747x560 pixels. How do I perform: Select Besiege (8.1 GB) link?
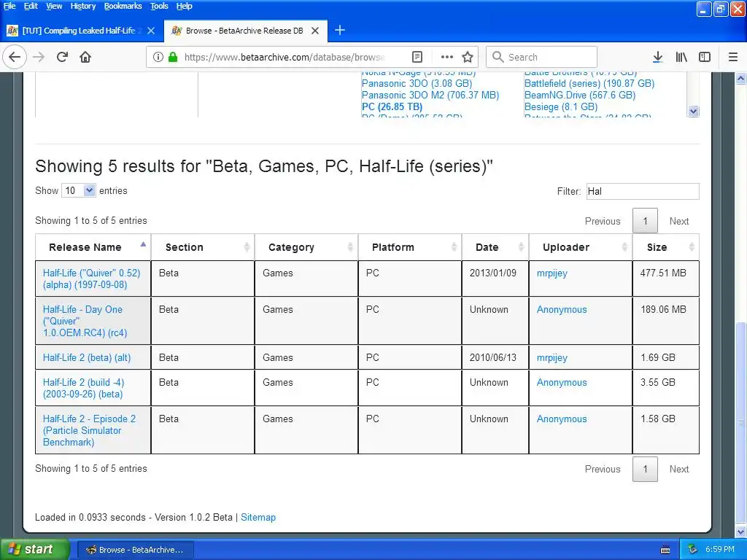[x=561, y=106]
